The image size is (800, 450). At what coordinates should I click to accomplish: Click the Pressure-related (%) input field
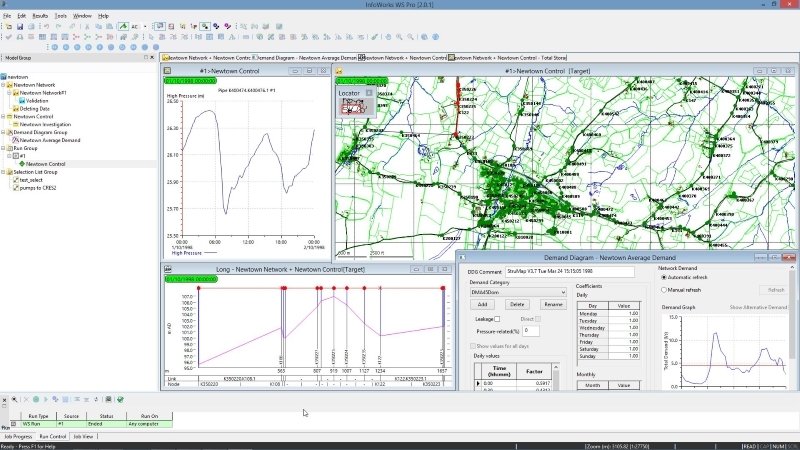coord(531,331)
